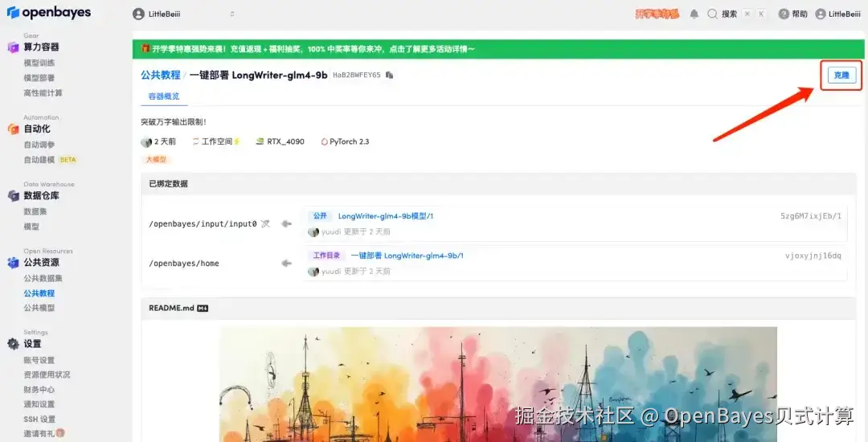Click the 自动化 sidebar icon
Screen dimensions: 868x442
point(14,129)
